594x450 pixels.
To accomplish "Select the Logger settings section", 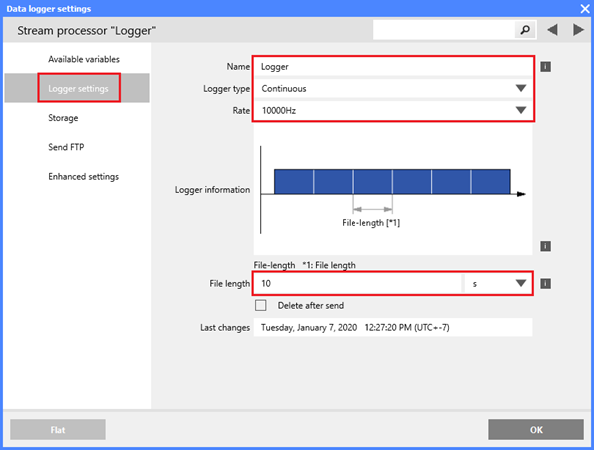I will (x=77, y=88).
